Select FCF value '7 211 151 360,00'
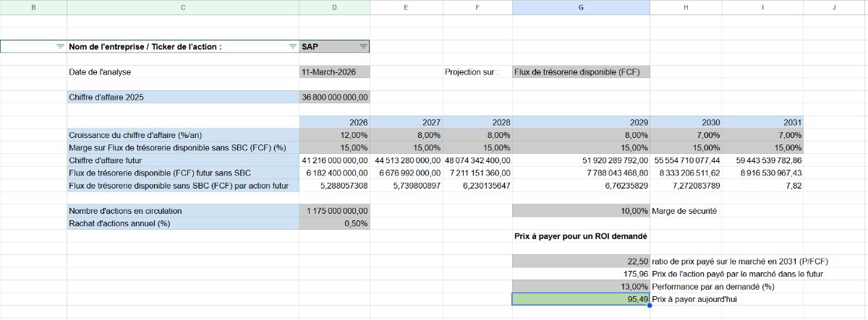The width and height of the screenshot is (868, 320). tap(477, 173)
